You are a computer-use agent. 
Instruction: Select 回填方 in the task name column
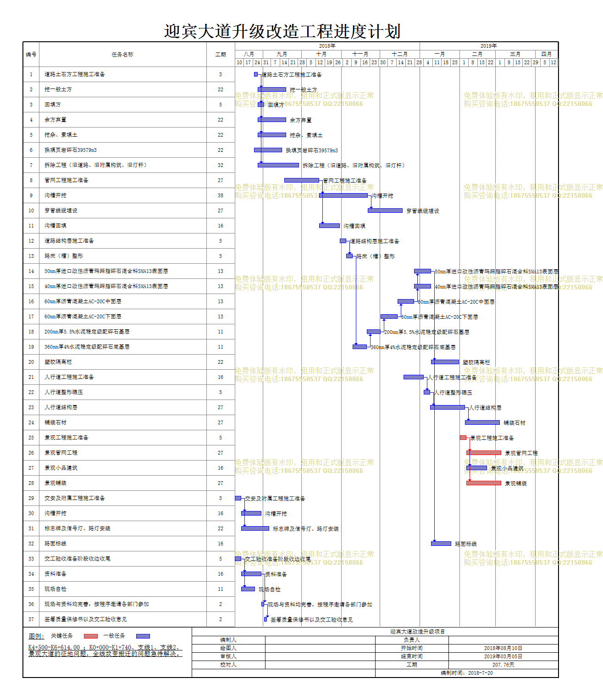pos(53,105)
